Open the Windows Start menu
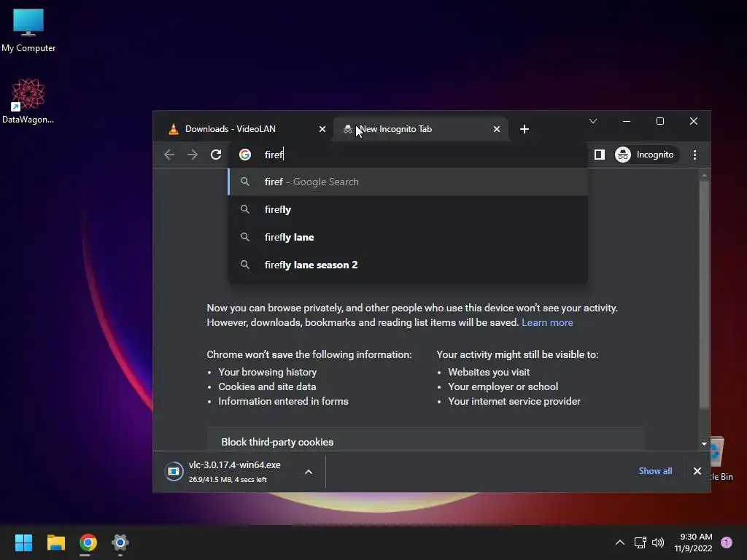Image resolution: width=747 pixels, height=560 pixels. [23, 542]
